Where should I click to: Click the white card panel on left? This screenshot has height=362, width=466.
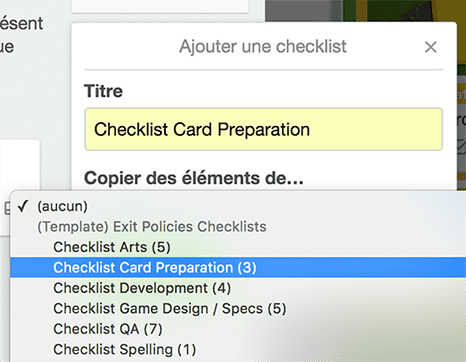tap(20, 165)
